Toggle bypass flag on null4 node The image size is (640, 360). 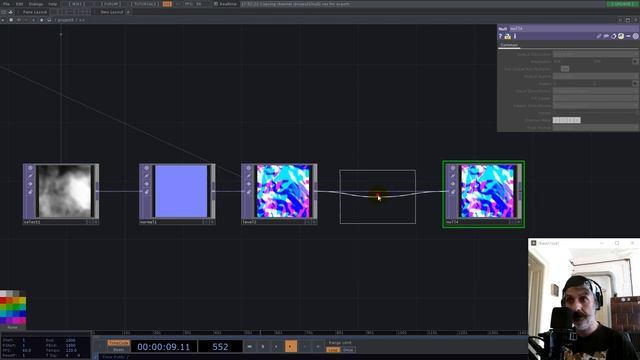[x=453, y=184]
